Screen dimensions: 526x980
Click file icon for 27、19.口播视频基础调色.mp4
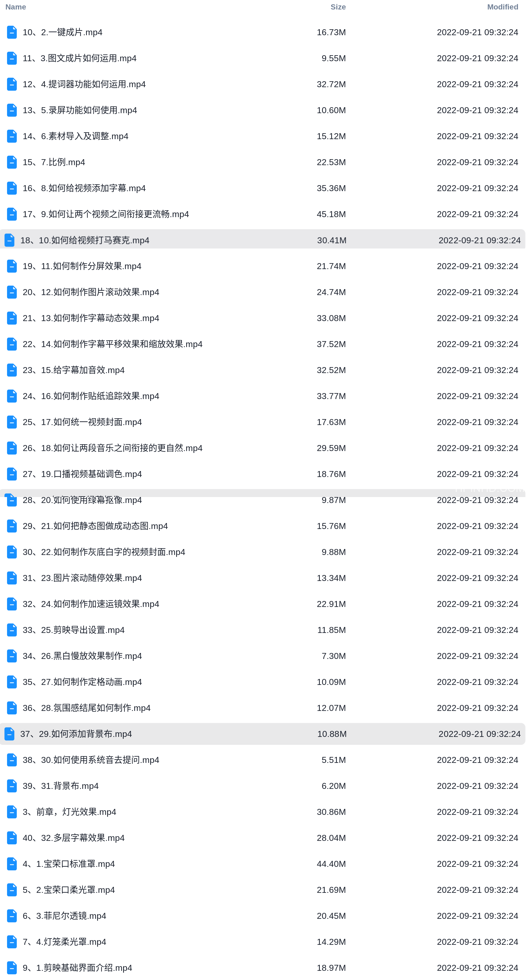12,474
